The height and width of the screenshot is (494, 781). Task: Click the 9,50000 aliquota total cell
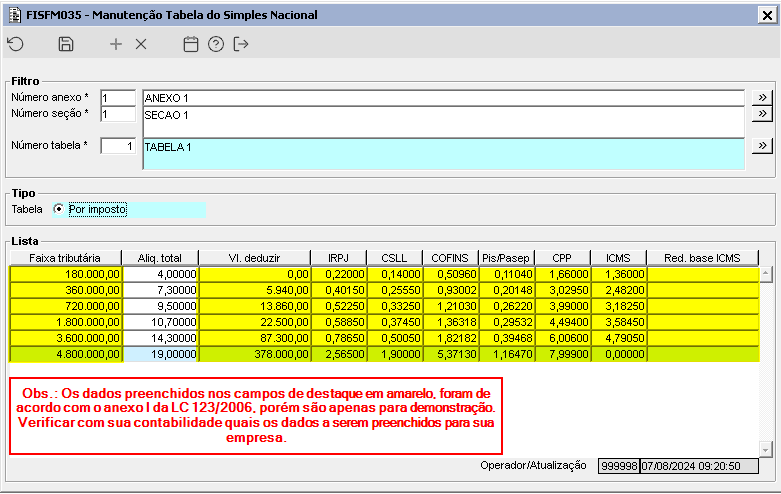tap(161, 306)
